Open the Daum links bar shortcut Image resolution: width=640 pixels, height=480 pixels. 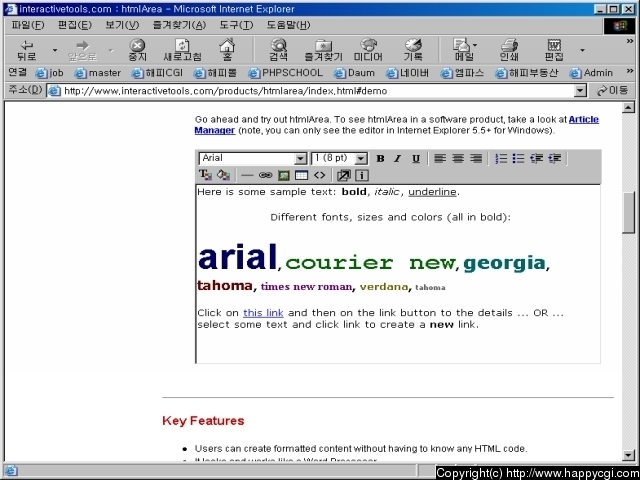coord(354,73)
